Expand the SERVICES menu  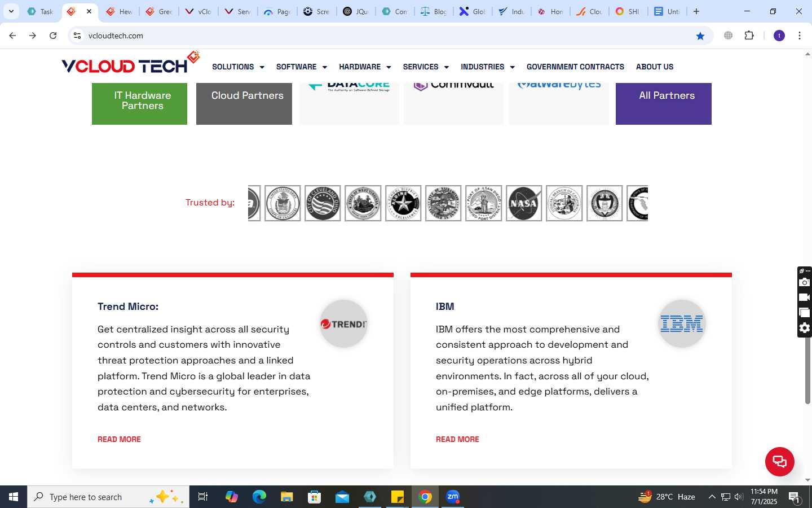(426, 67)
